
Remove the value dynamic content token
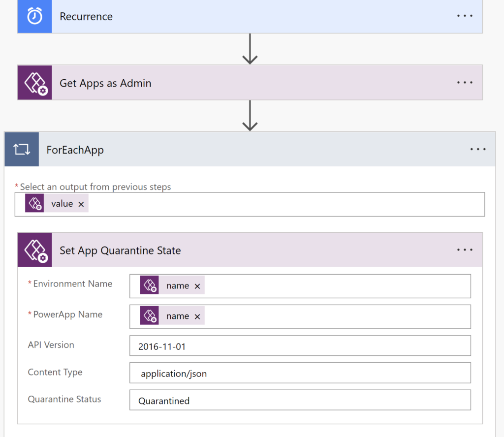click(x=81, y=204)
